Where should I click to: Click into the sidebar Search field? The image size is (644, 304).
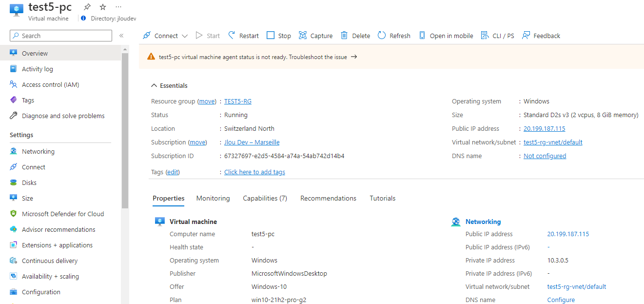click(61, 36)
